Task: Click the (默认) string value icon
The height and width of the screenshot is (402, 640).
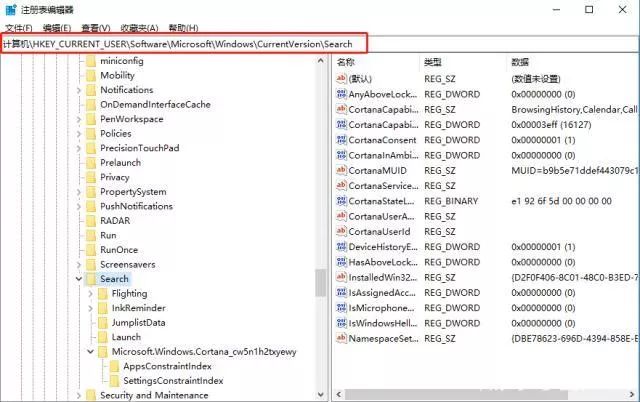Action: click(x=341, y=78)
